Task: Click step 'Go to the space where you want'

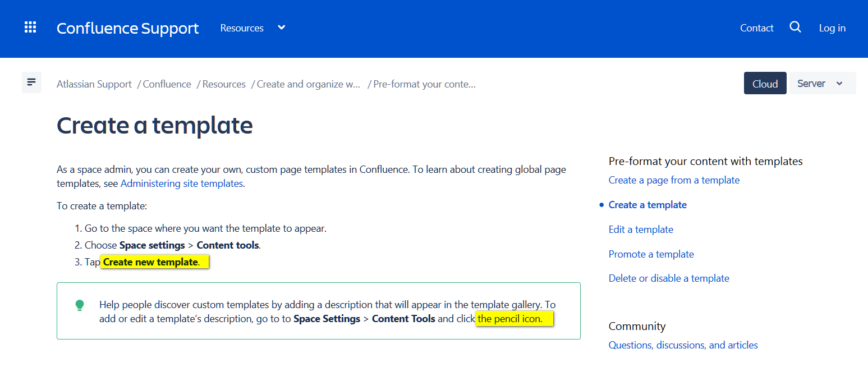Action: (205, 228)
